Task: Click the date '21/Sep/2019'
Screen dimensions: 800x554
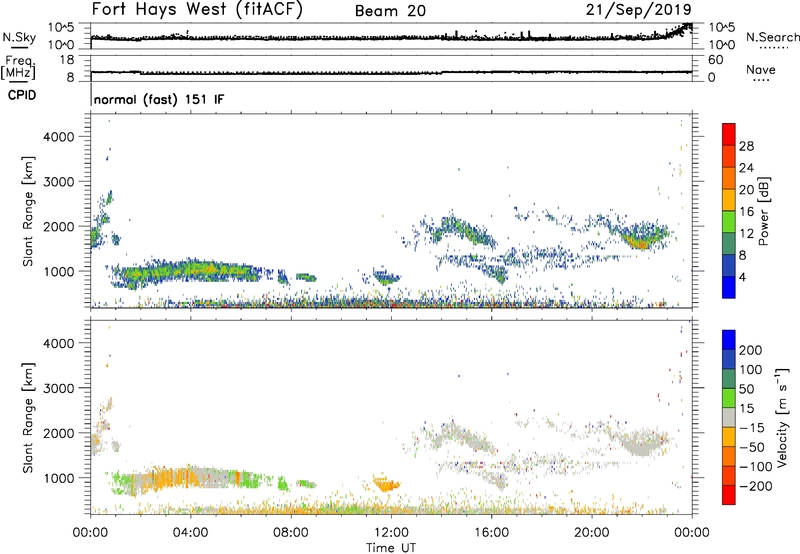Action: pos(639,9)
